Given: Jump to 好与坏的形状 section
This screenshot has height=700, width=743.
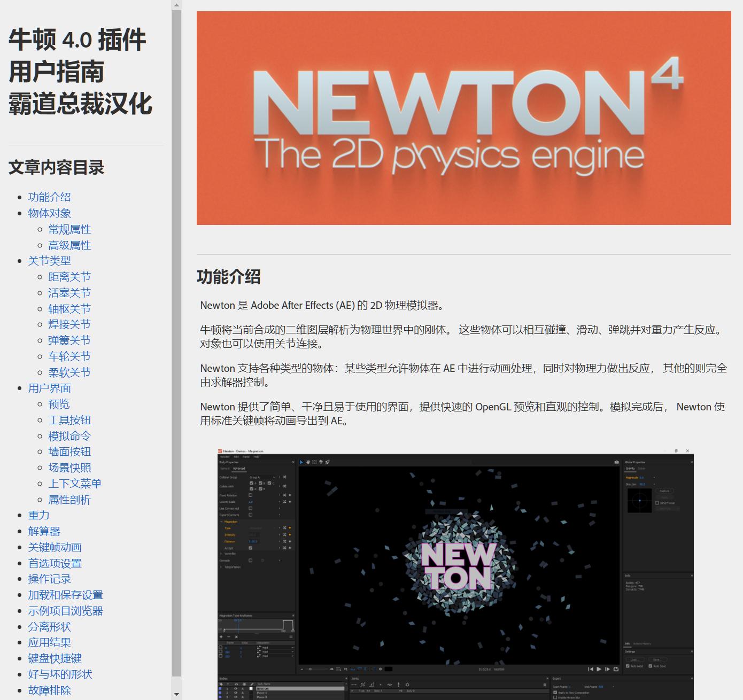Looking at the screenshot, I should (x=60, y=674).
